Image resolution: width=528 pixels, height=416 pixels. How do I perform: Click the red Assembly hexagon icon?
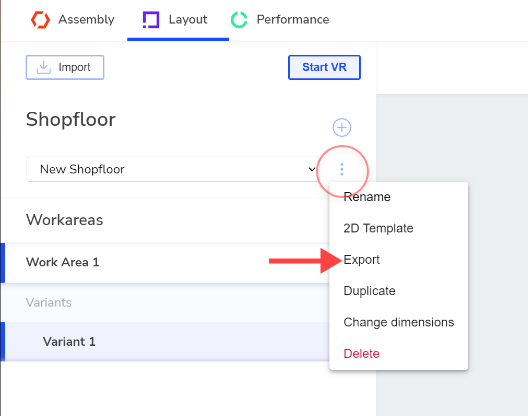tap(40, 20)
